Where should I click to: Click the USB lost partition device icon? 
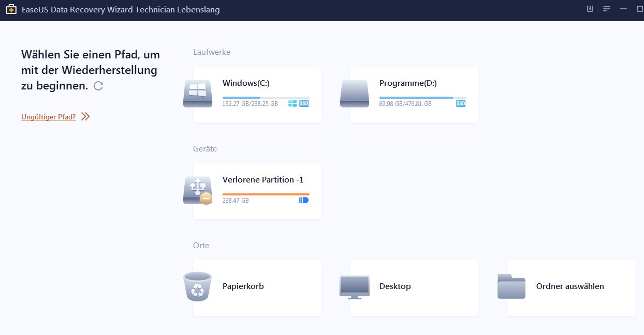[x=198, y=190]
